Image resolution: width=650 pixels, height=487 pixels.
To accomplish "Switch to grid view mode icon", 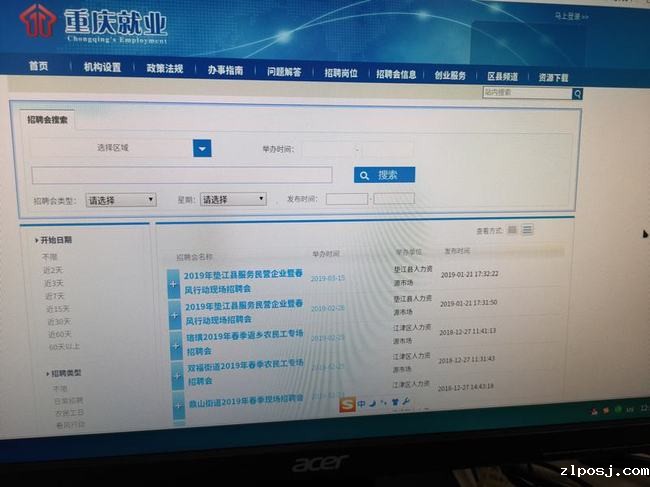I will tap(512, 230).
